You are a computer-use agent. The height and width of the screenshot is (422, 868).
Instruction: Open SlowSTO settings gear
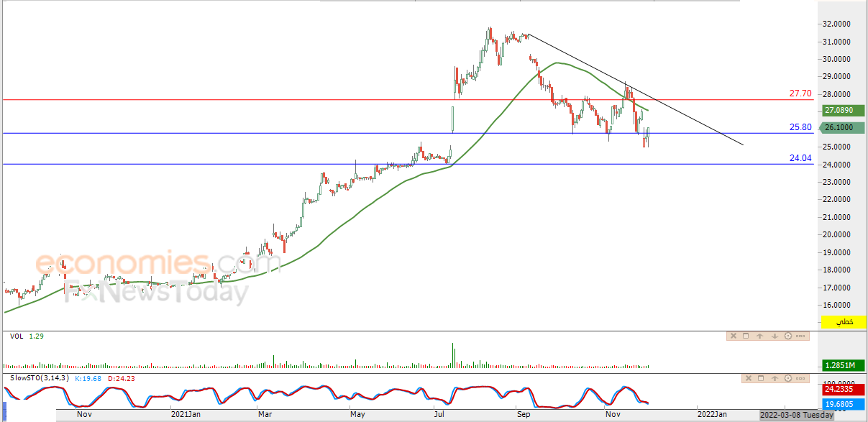(788, 378)
